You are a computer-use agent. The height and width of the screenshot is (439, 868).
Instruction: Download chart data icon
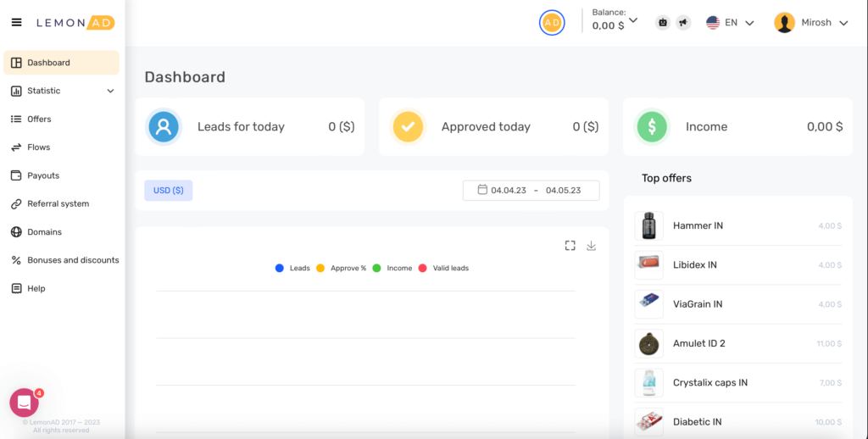[x=592, y=246]
